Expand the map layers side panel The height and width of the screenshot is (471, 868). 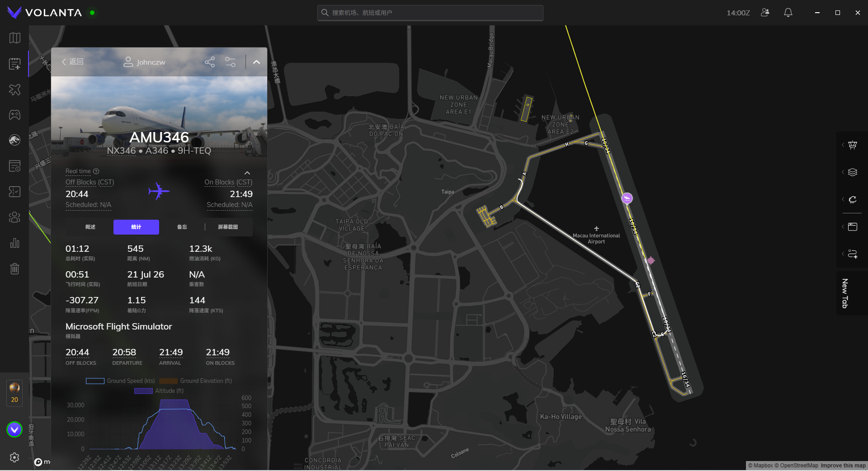852,172
